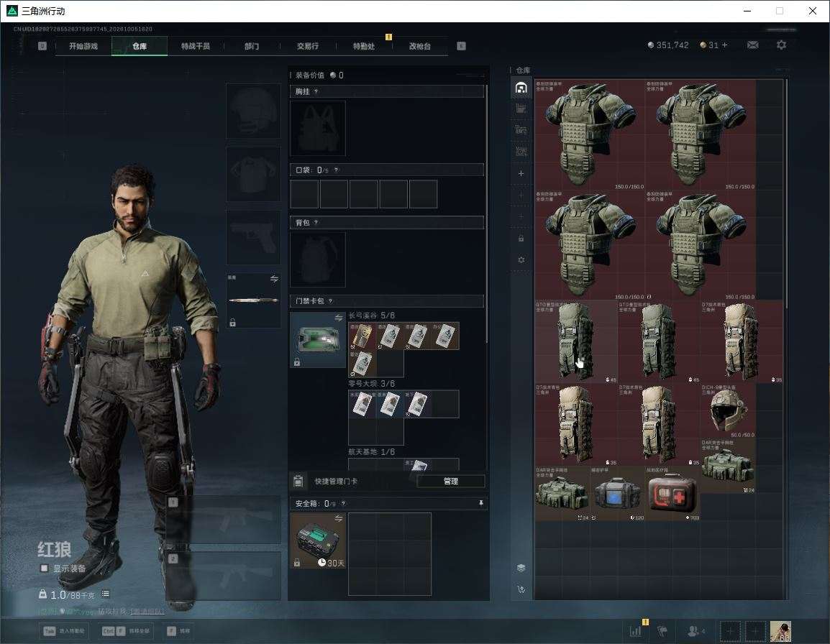Click the help icon beside 背包
This screenshot has height=644, width=830.
click(x=316, y=223)
